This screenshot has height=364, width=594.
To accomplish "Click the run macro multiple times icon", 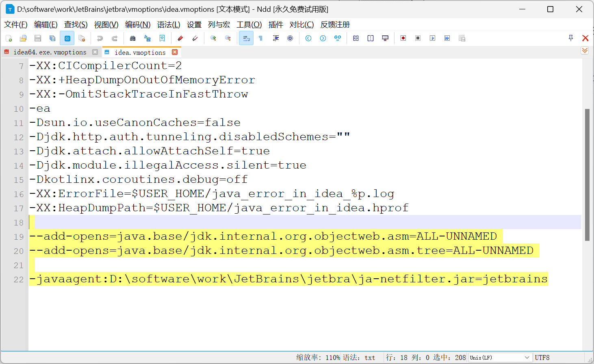I will (x=447, y=38).
